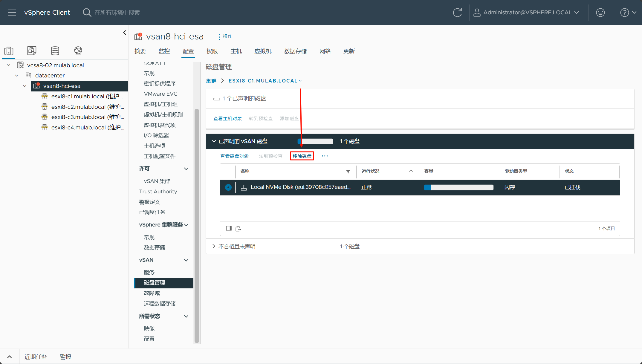642x364 pixels.
Task: Expand the bottom tasks panel
Action: click(x=10, y=357)
